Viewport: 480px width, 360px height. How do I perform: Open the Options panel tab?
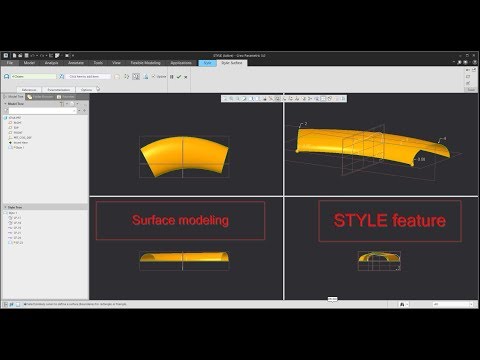click(86, 90)
